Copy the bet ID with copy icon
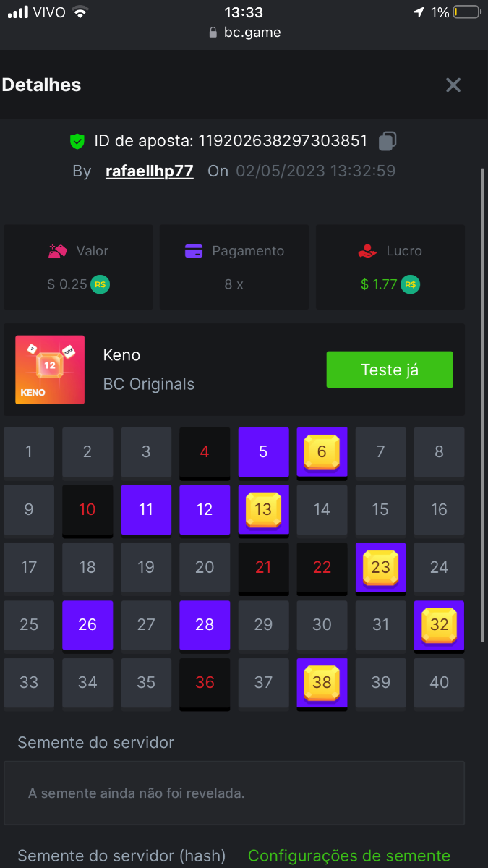Screen dimensions: 488x868 tap(388, 141)
